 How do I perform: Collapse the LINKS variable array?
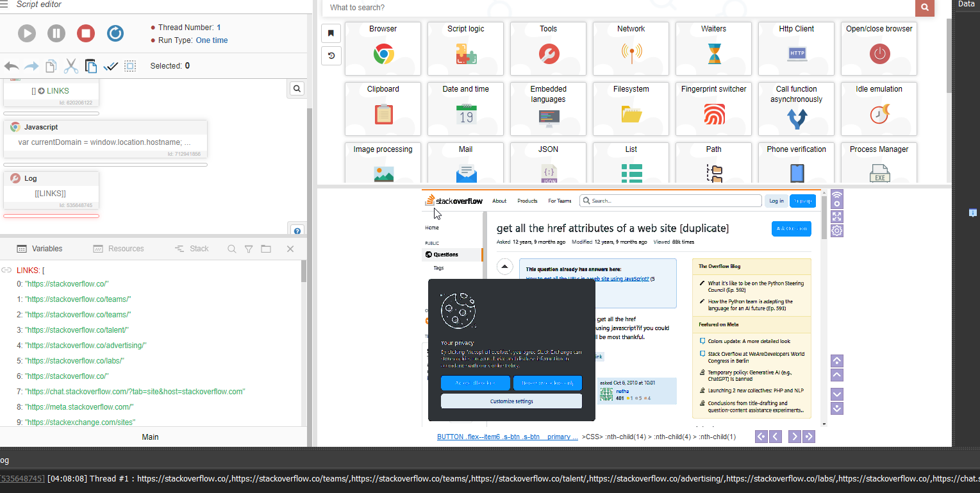(6, 271)
